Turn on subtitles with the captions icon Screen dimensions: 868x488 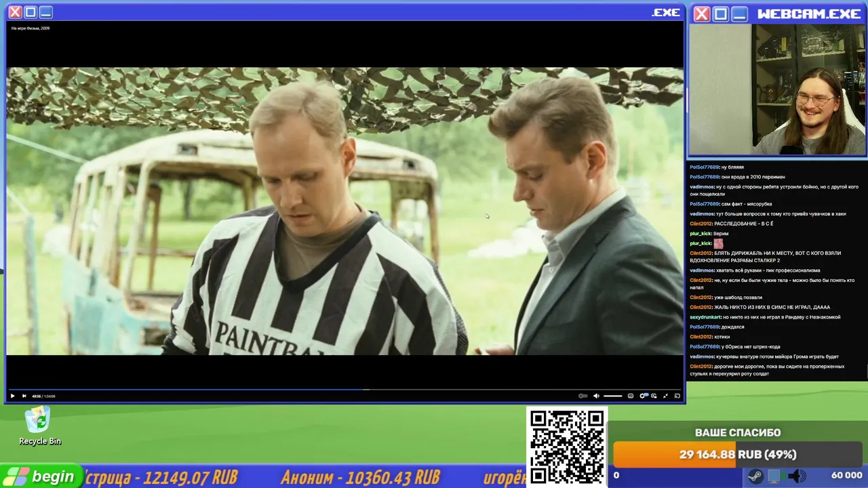pyautogui.click(x=631, y=396)
